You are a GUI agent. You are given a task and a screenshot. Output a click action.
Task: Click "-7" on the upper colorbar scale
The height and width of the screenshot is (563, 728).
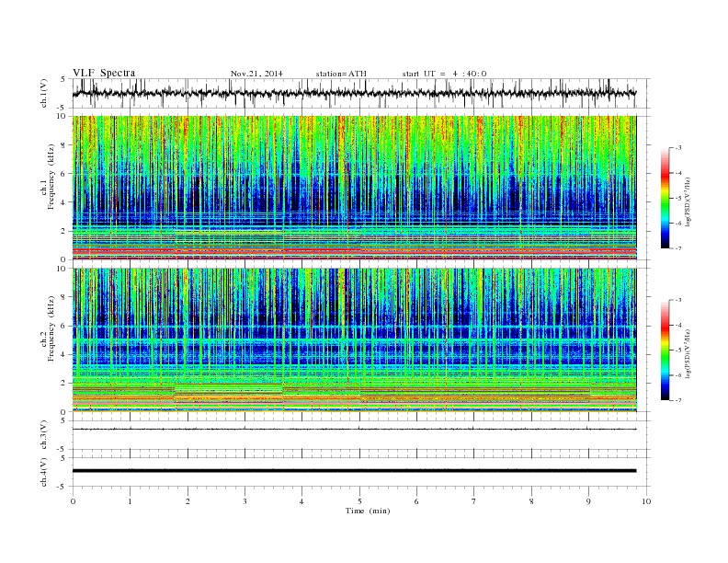tap(677, 248)
